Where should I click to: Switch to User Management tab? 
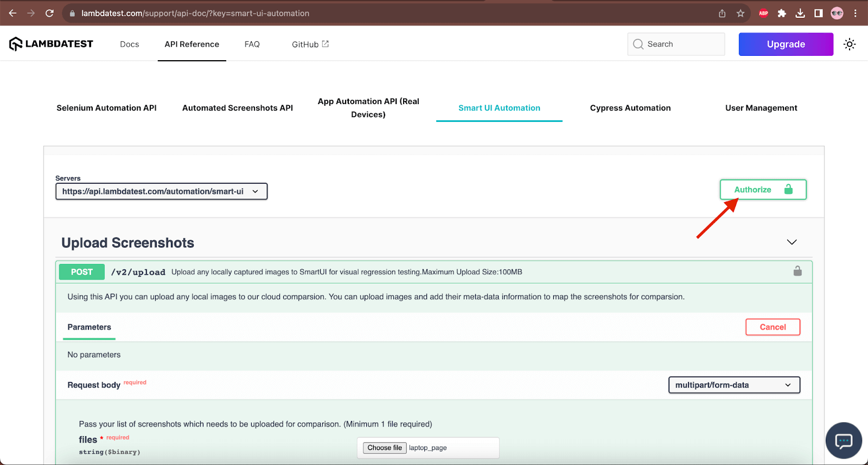click(x=761, y=108)
